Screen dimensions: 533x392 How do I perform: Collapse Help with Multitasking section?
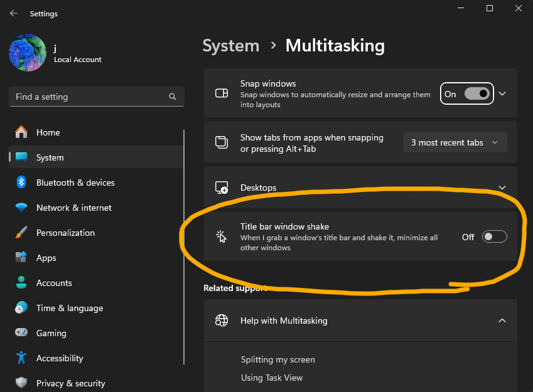click(502, 320)
